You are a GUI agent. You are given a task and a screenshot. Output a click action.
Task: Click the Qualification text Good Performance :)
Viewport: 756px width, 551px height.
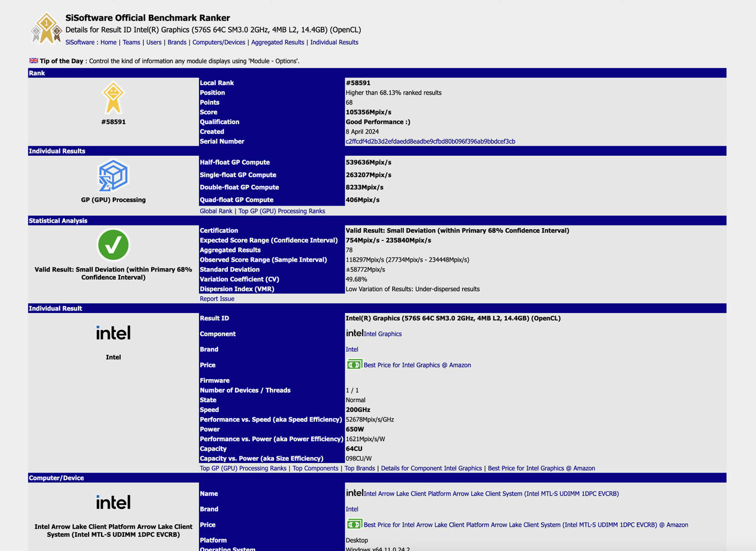[x=378, y=122]
